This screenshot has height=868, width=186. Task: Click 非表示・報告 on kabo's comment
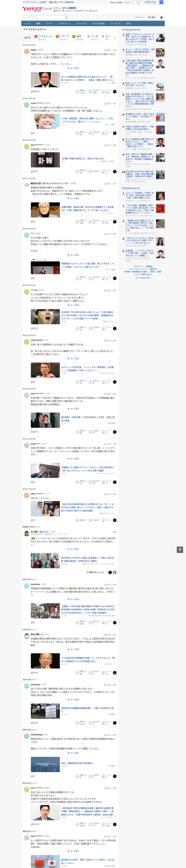click(110, 50)
